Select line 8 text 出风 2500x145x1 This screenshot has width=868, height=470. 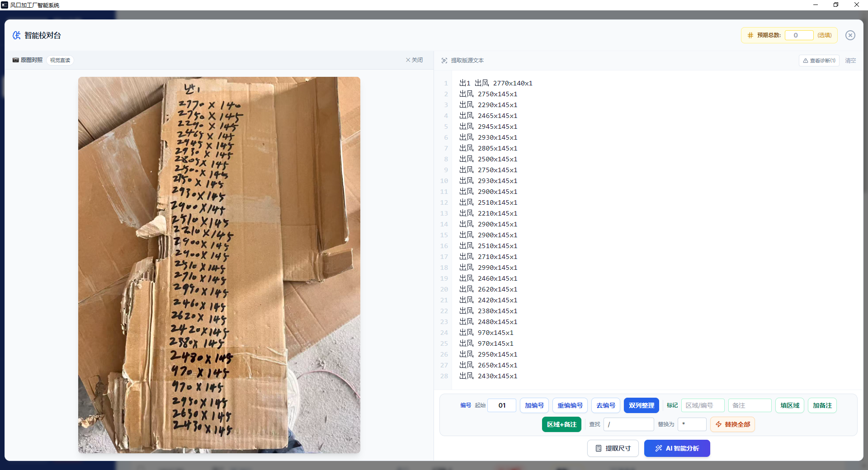(488, 159)
